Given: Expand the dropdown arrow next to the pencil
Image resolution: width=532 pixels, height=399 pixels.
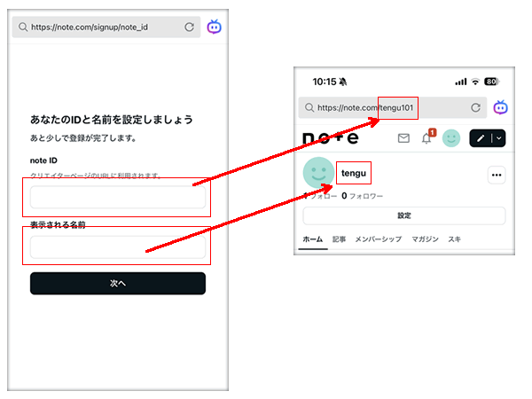Looking at the screenshot, I should click(498, 138).
